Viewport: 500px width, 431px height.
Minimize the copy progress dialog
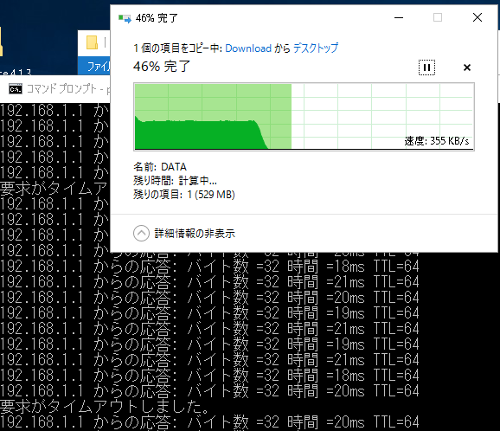(399, 18)
